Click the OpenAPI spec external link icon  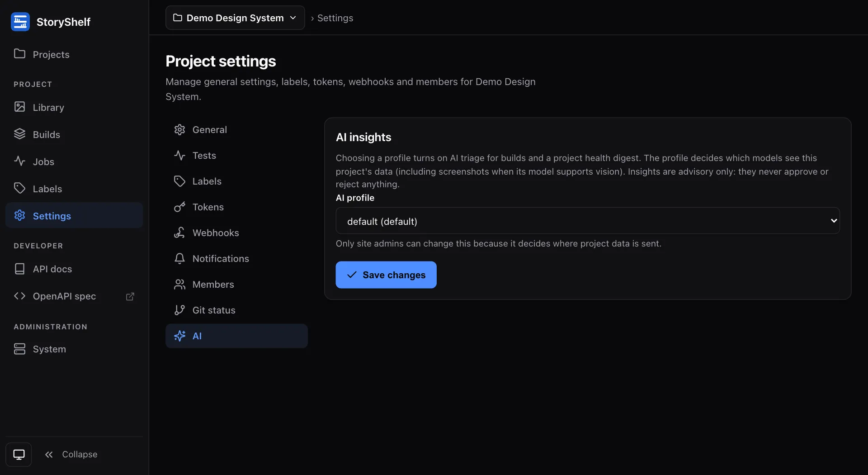(x=130, y=296)
